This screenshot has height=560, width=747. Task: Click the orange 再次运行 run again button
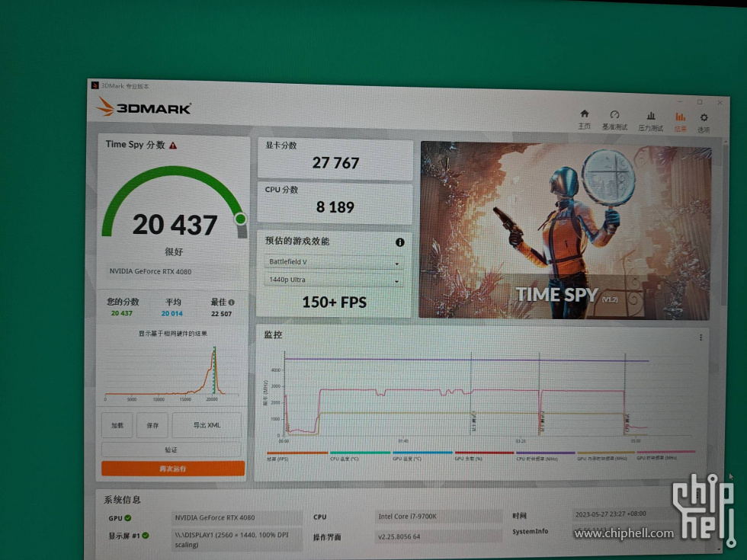point(173,469)
